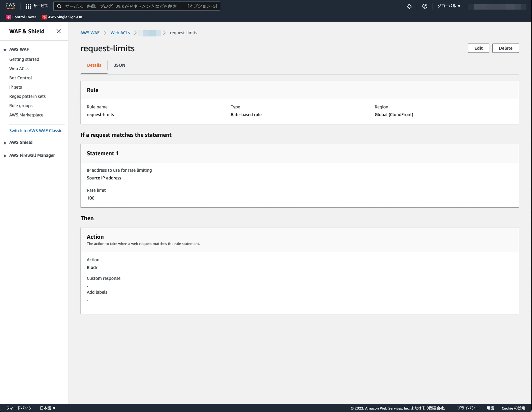Screen dimensions: 532x412
Task: Go to Web ACLs in sidebar
Action: 19,69
